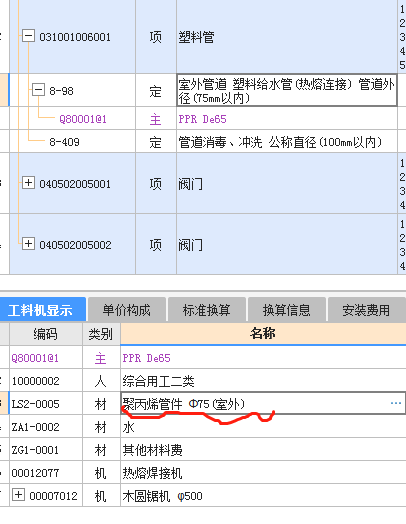Click 材 category cell for 水
The width and height of the screenshot is (406, 524).
[x=101, y=427]
